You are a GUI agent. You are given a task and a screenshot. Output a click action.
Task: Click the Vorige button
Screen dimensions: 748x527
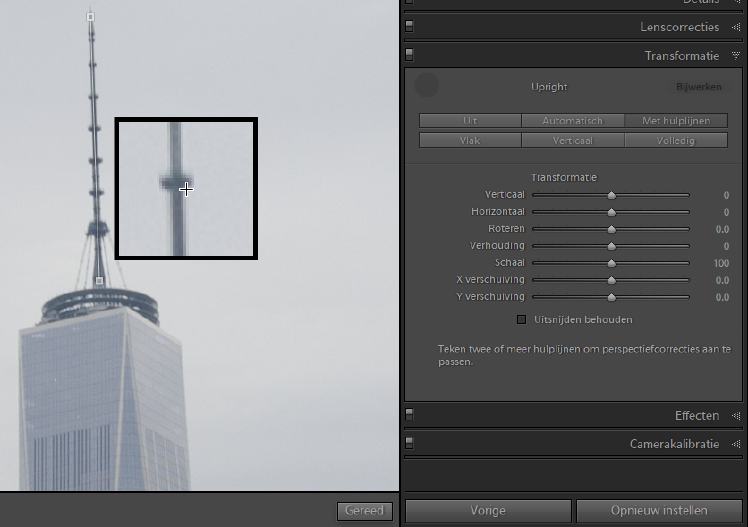pos(488,511)
